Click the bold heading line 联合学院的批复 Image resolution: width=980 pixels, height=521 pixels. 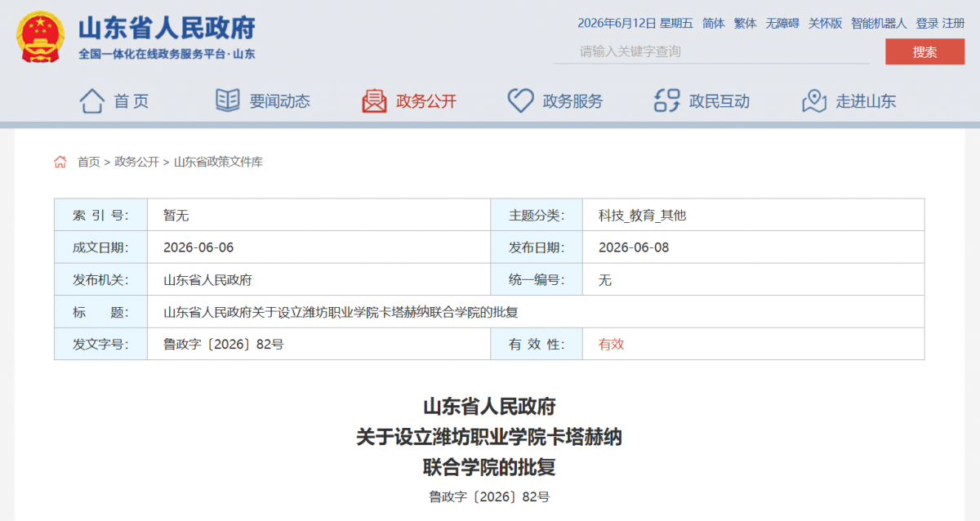click(489, 467)
